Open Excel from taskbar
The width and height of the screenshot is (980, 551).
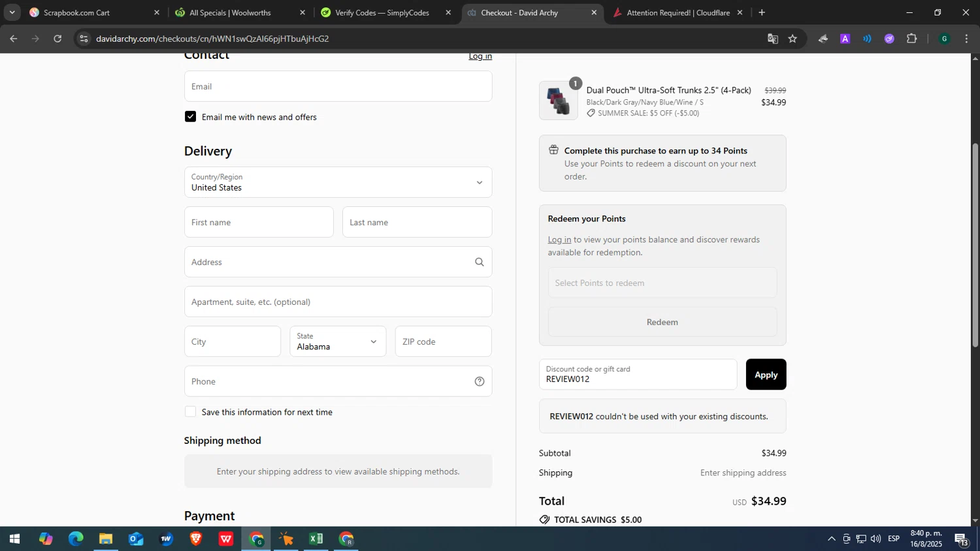point(316,539)
